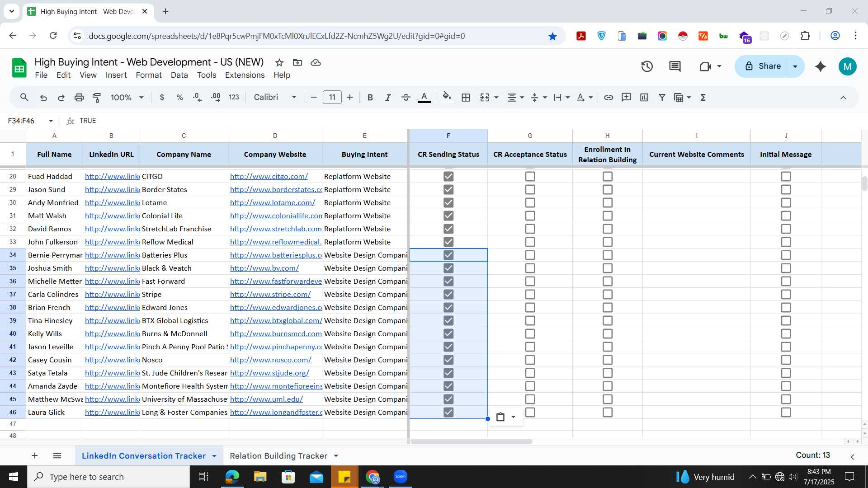This screenshot has width=868, height=488.
Task: Switch to Relation Building Tracker sheet tab
Action: 278,456
